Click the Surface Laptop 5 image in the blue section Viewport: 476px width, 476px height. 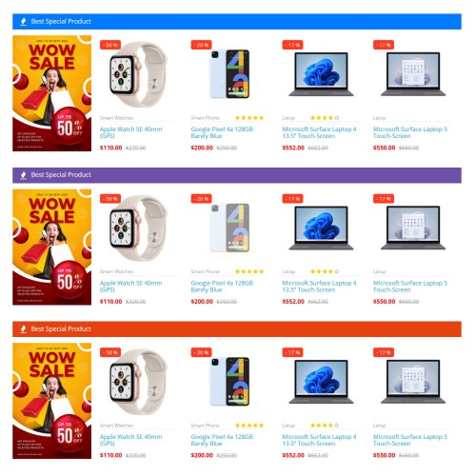(413, 74)
